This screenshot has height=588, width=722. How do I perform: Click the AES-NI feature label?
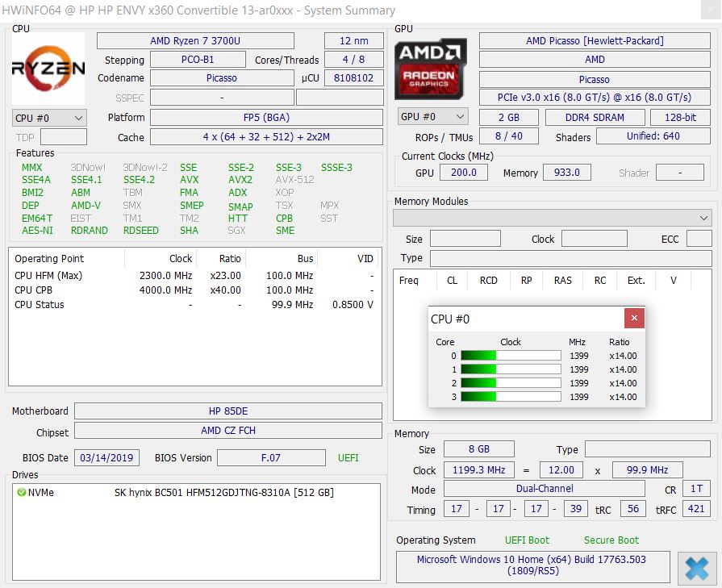coord(37,230)
